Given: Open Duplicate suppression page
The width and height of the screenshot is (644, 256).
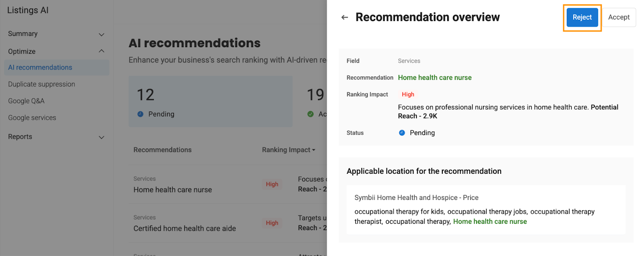Looking at the screenshot, I should [41, 84].
